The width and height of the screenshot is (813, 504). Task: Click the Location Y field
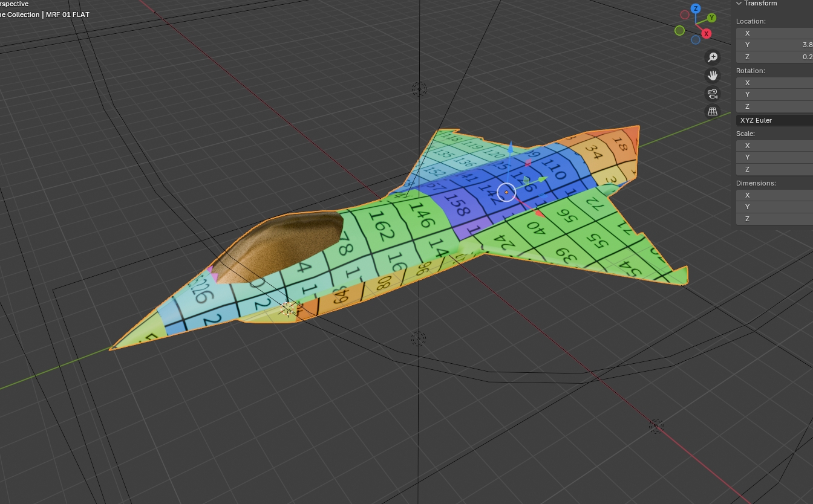click(x=775, y=45)
